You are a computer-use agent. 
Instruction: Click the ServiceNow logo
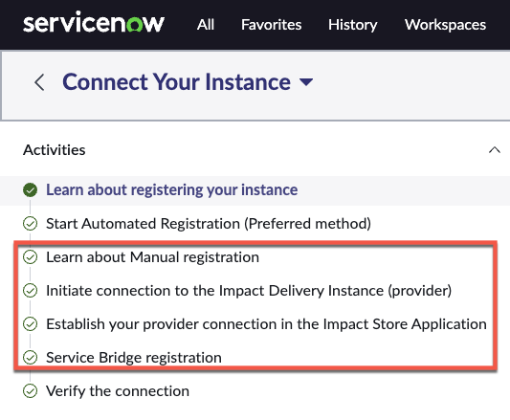[94, 23]
